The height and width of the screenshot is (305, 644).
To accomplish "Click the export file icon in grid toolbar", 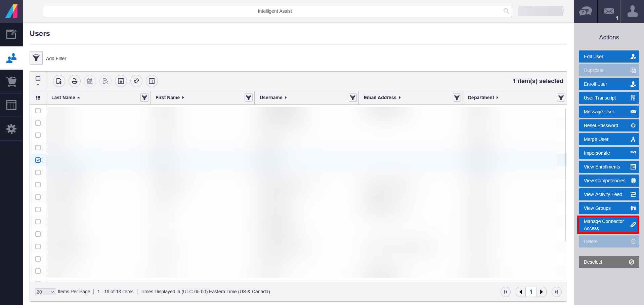I will 59,81.
